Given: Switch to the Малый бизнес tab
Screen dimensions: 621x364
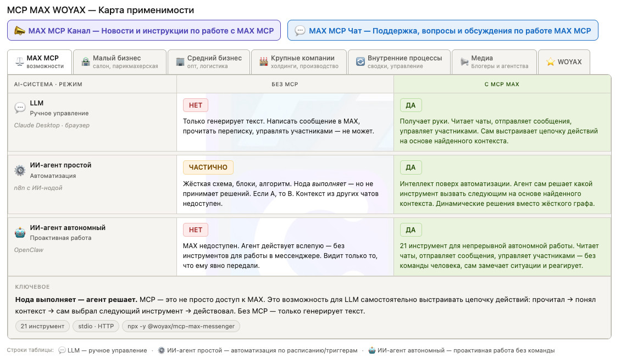Looking at the screenshot, I should (120, 61).
